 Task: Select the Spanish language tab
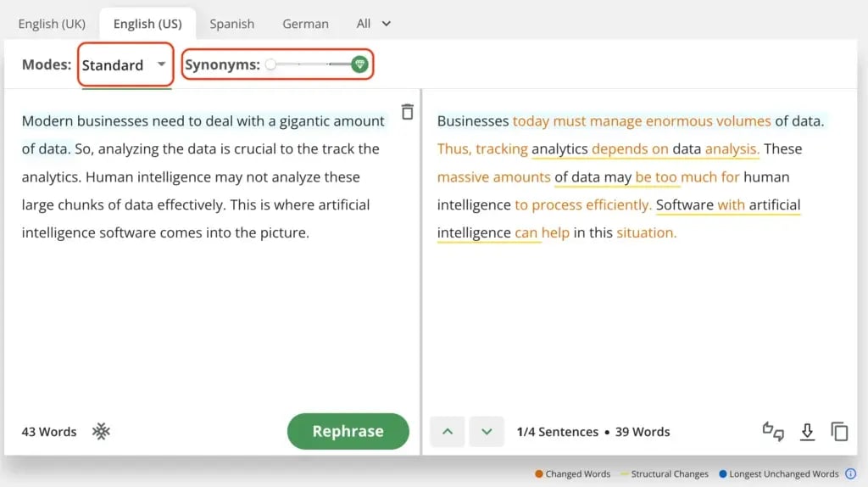[231, 24]
